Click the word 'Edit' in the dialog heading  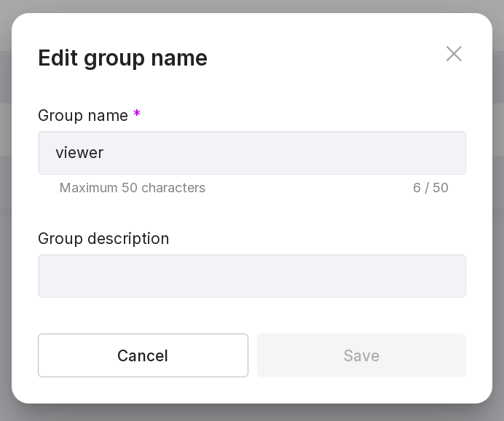pos(58,58)
